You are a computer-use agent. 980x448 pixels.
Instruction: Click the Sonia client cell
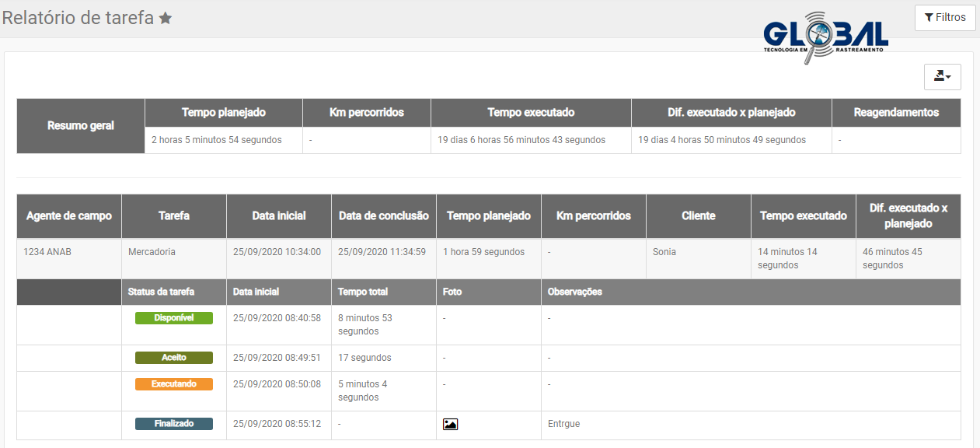tap(664, 252)
